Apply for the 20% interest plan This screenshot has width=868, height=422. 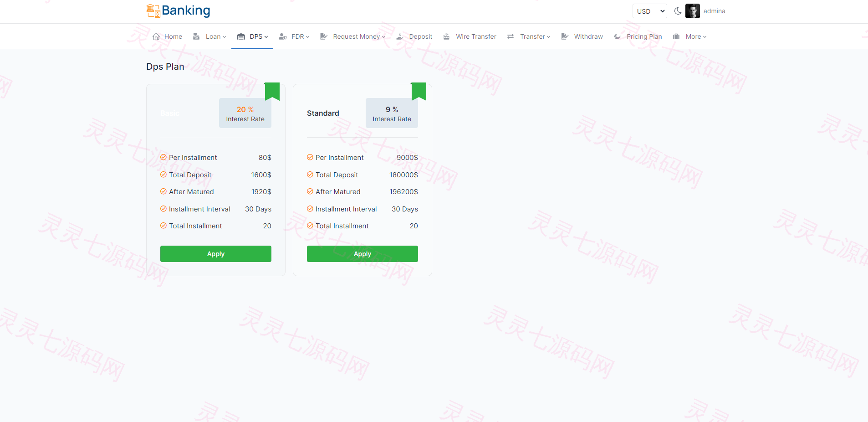click(x=216, y=254)
